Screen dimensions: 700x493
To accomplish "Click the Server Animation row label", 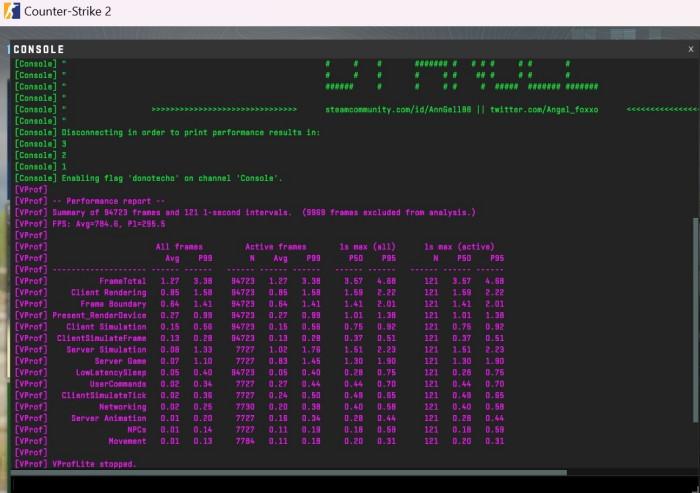I will 108,418.
